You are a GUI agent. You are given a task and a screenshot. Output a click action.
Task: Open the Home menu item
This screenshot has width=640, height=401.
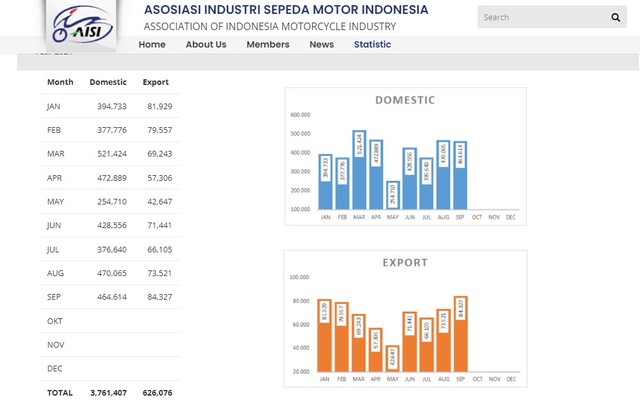pos(152,45)
